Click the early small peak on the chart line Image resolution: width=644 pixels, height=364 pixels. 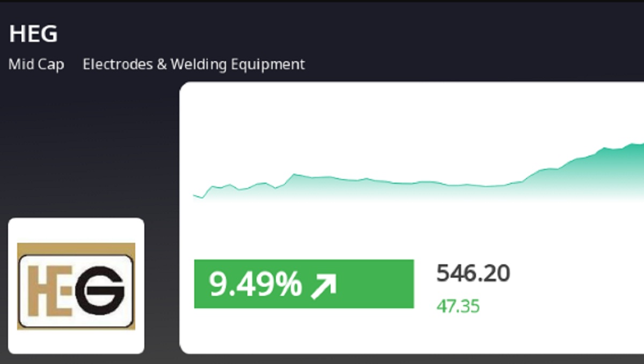294,174
